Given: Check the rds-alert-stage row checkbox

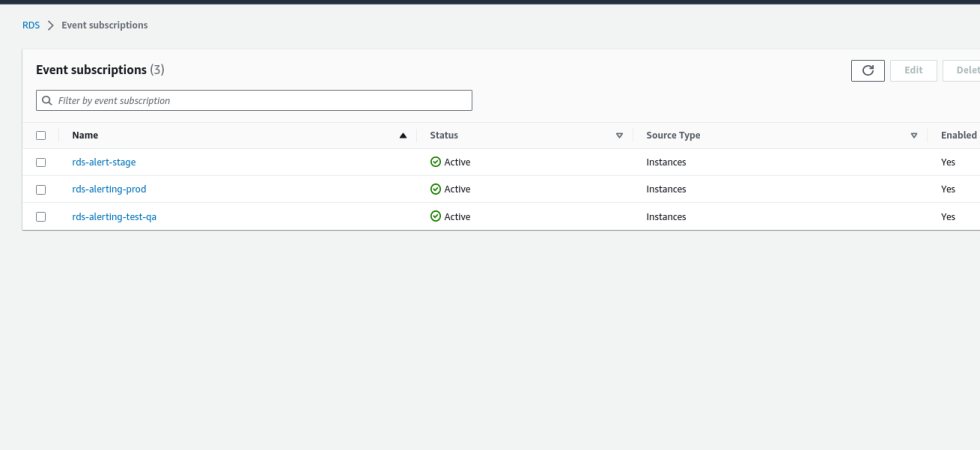Looking at the screenshot, I should tap(41, 162).
